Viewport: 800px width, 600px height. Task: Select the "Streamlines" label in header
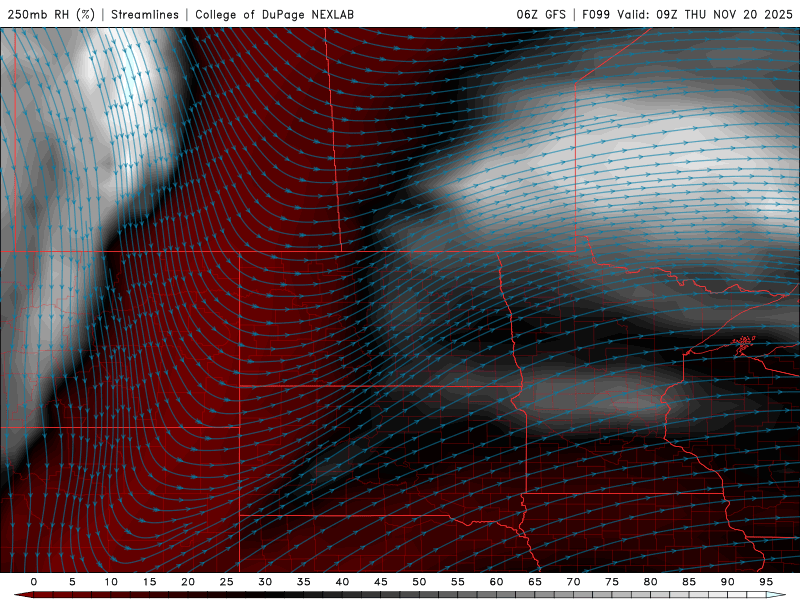(x=145, y=14)
